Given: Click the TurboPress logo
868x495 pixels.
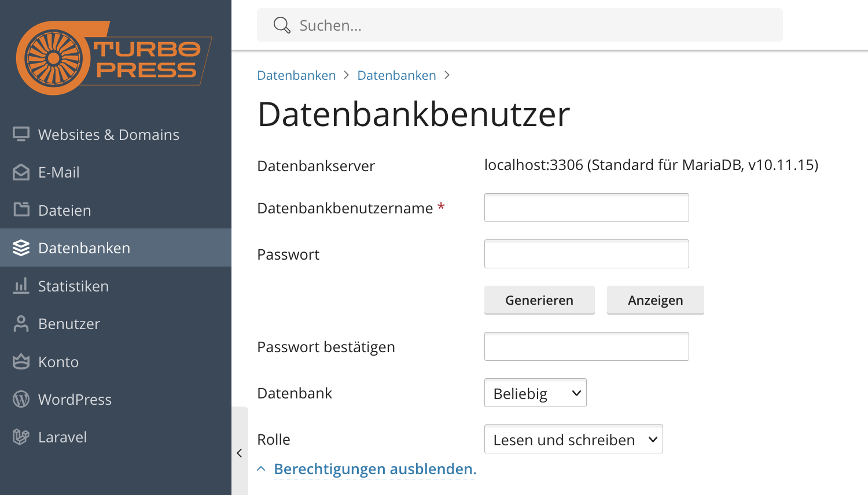Looking at the screenshot, I should pyautogui.click(x=114, y=58).
